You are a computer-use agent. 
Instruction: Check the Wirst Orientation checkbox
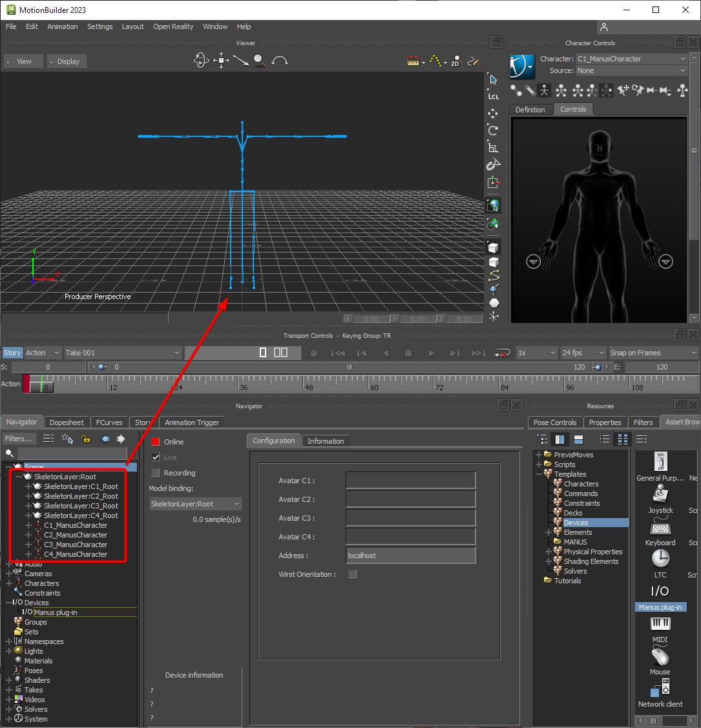point(352,574)
